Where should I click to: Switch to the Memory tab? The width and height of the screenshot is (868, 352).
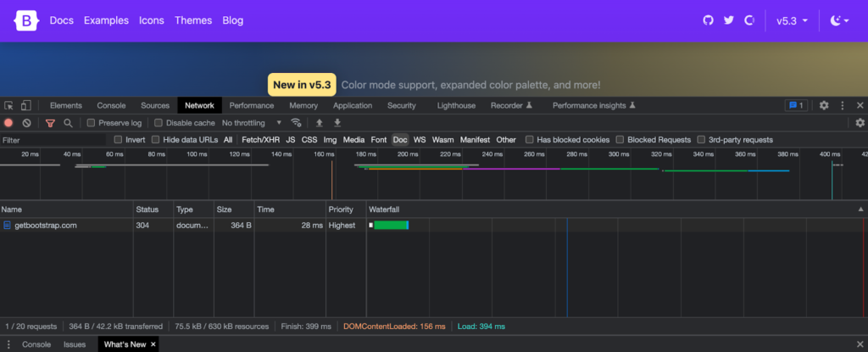pyautogui.click(x=303, y=105)
